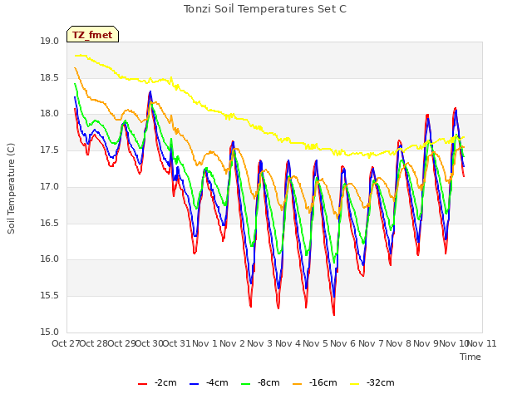Click the 16.5 y-axis tick label
Image resolution: width=532 pixels, height=399 pixels.
50,224
